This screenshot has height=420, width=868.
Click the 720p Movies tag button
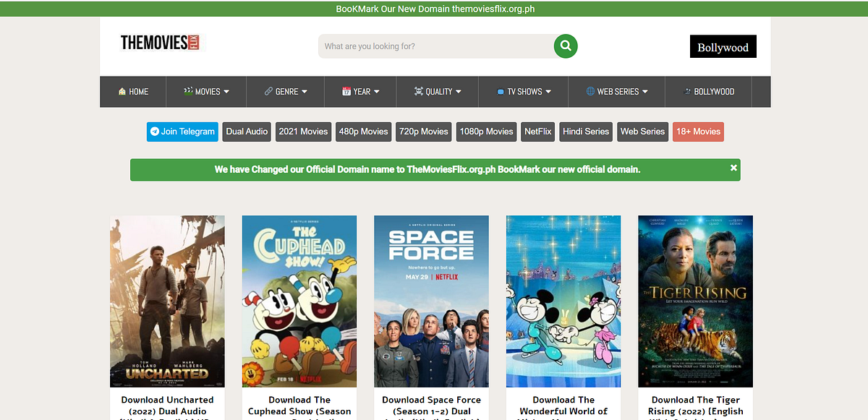pyautogui.click(x=424, y=132)
